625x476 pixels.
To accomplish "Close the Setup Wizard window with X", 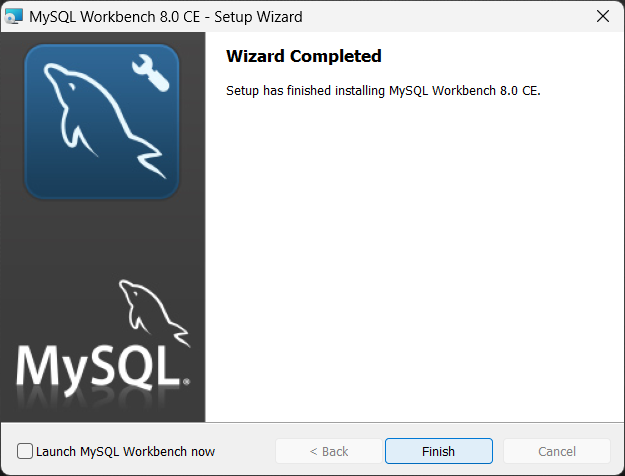I will (x=603, y=16).
